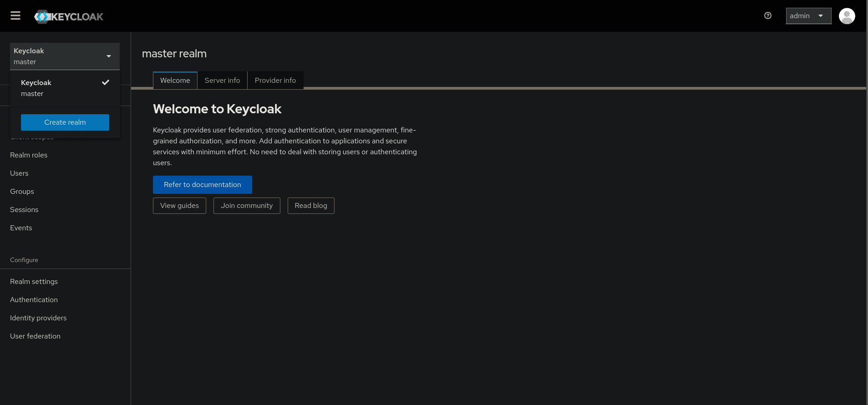Viewport: 868px width, 405px height.
Task: Click the Keycloak logo
Action: [69, 17]
